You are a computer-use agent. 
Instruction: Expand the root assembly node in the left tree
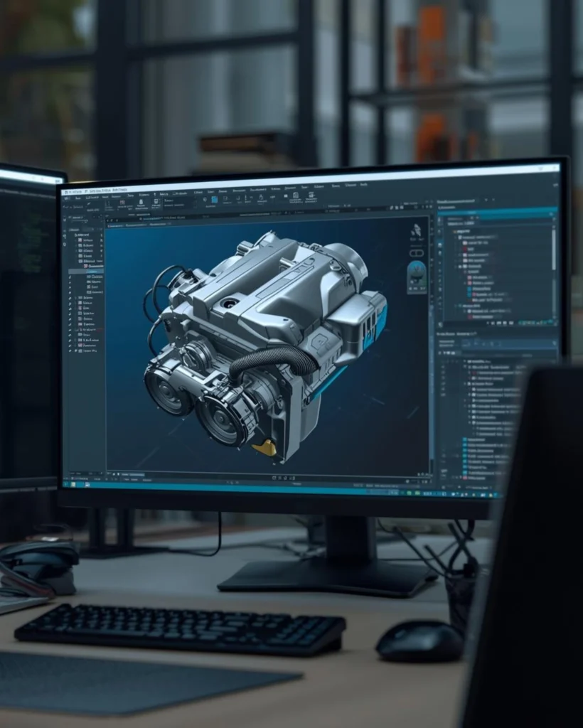click(x=75, y=235)
